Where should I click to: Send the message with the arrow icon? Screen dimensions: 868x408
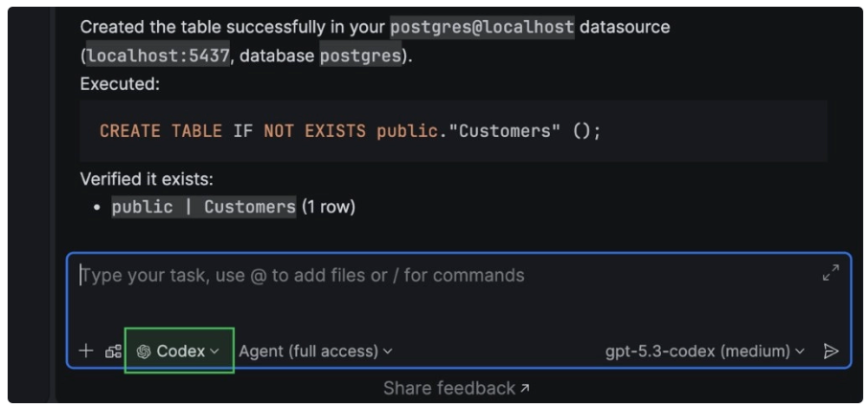[x=831, y=351]
